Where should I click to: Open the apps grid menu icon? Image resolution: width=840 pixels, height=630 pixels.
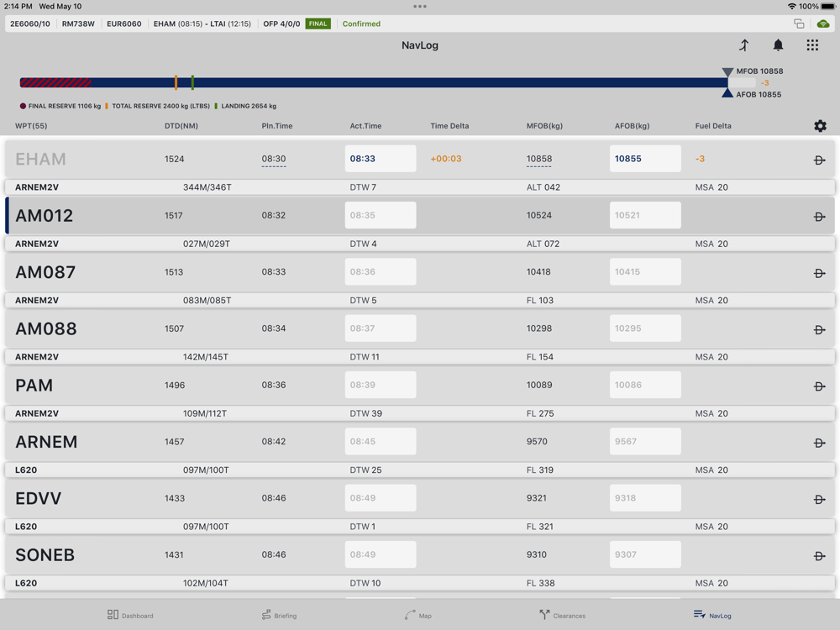click(812, 45)
